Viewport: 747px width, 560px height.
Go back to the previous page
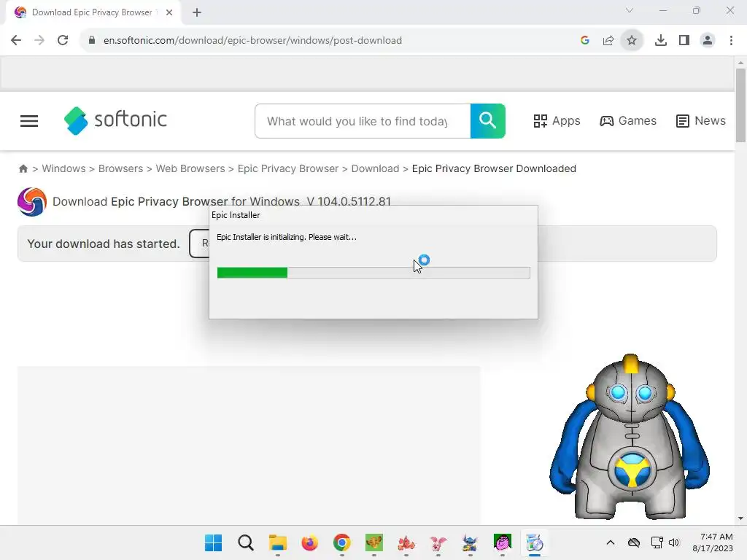(16, 41)
